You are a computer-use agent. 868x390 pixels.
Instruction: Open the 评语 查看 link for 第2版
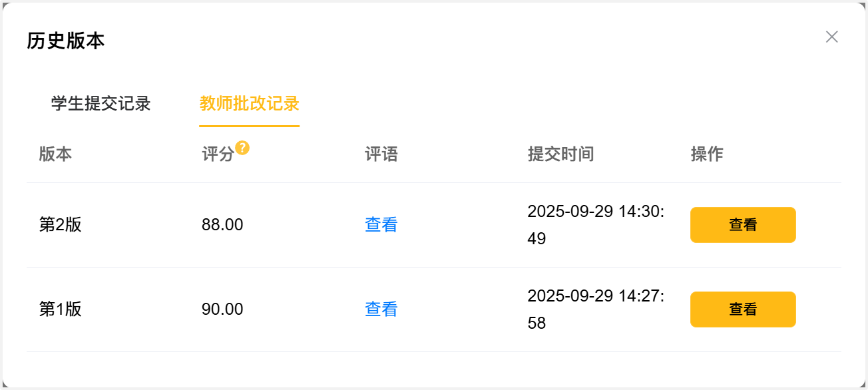pyautogui.click(x=381, y=225)
